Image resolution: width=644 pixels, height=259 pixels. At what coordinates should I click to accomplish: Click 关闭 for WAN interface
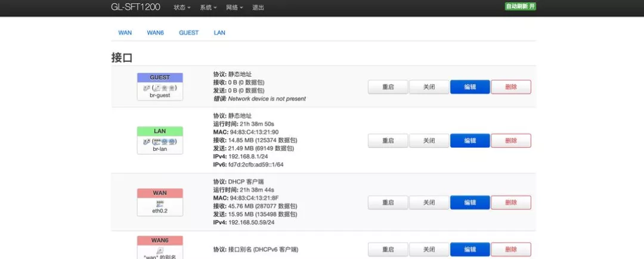coord(429,202)
